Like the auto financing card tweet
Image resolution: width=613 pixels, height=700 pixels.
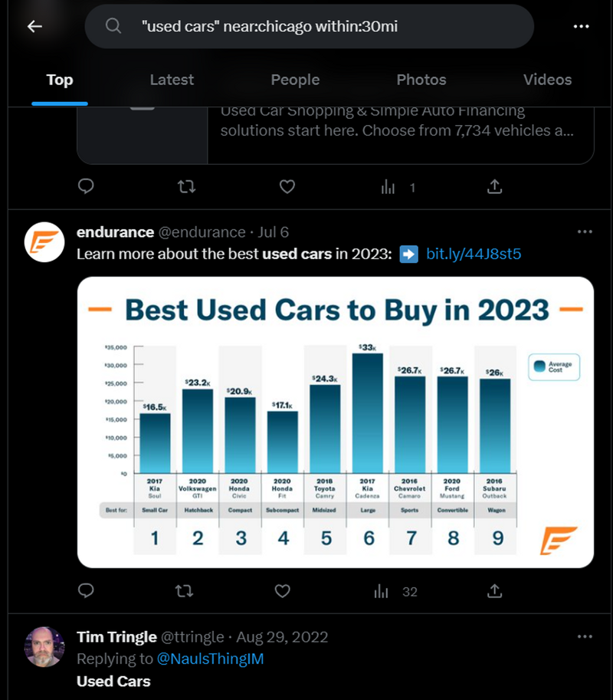click(287, 186)
